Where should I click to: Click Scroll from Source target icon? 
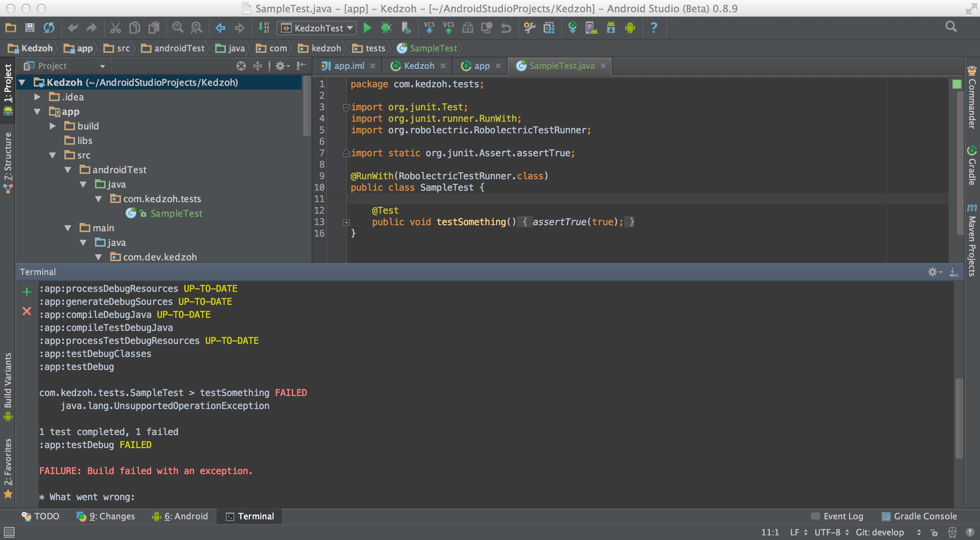[241, 66]
